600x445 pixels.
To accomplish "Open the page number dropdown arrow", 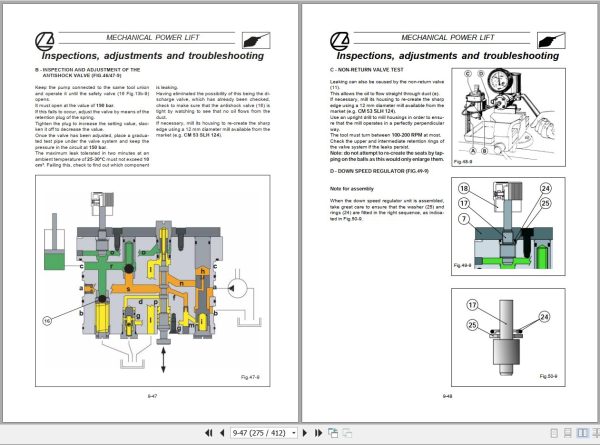I will click(293, 433).
